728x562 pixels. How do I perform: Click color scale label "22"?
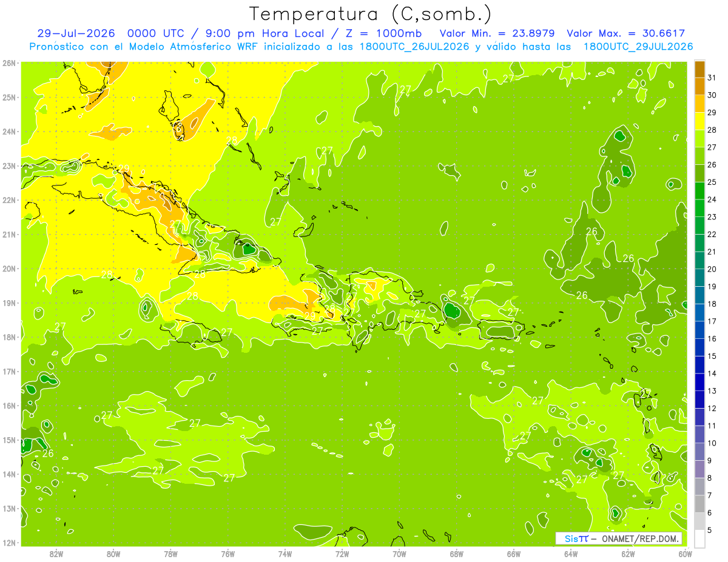coord(712,234)
